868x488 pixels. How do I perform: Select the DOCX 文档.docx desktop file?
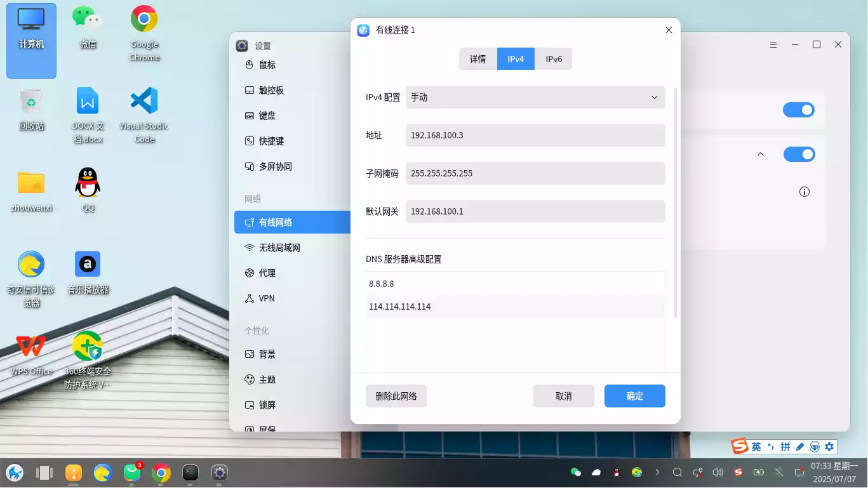click(88, 115)
